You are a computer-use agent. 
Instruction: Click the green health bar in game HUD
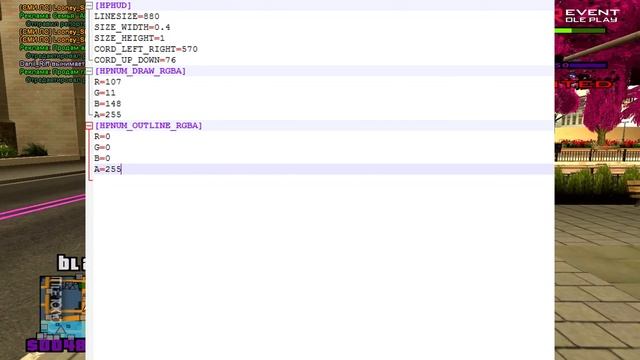[580, 31]
